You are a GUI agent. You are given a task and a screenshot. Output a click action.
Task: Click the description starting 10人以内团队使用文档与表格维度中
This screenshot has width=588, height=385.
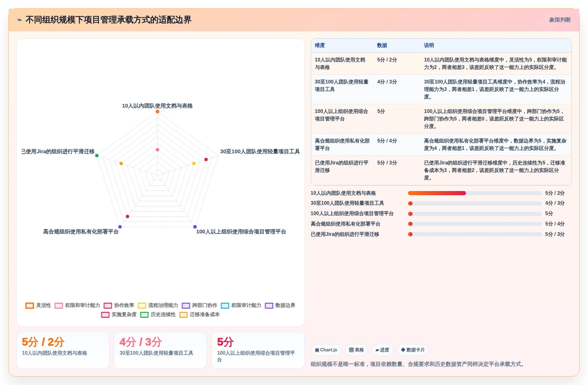(495, 64)
